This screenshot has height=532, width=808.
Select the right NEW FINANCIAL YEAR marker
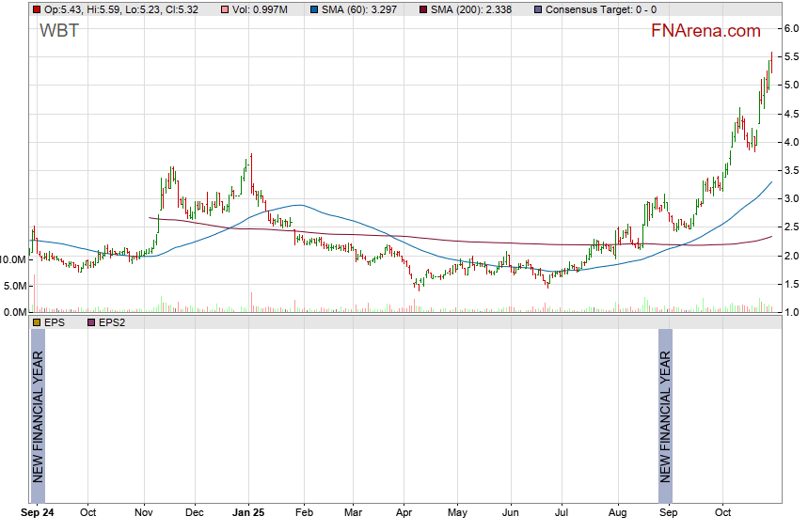665,415
